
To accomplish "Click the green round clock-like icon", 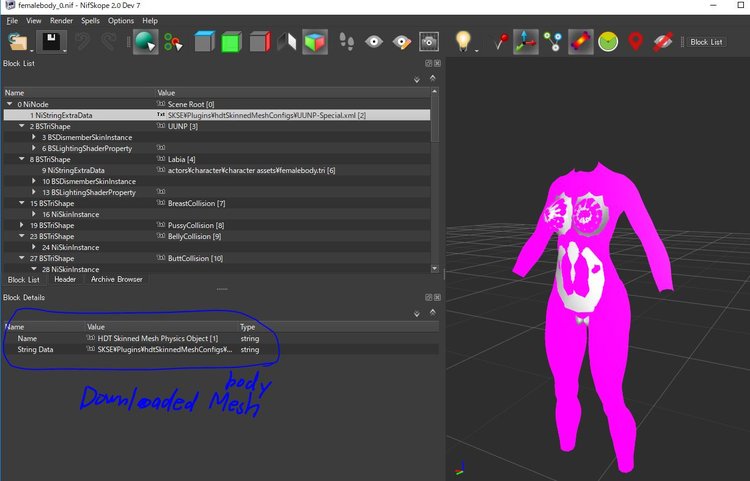I will [608, 42].
